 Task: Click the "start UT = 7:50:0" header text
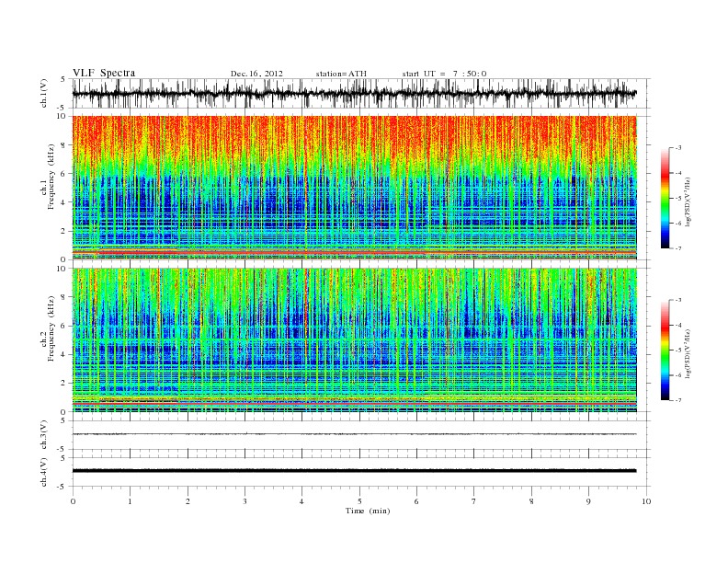[444, 74]
